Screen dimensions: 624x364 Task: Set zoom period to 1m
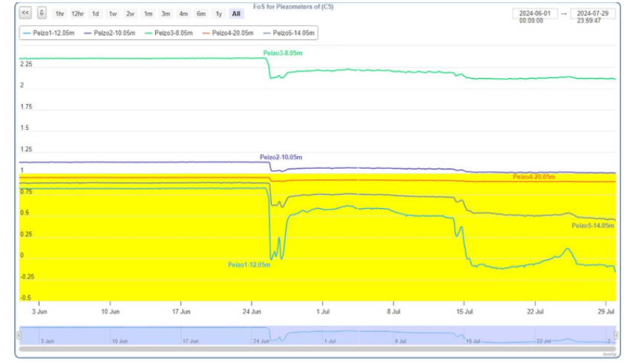coord(148,14)
